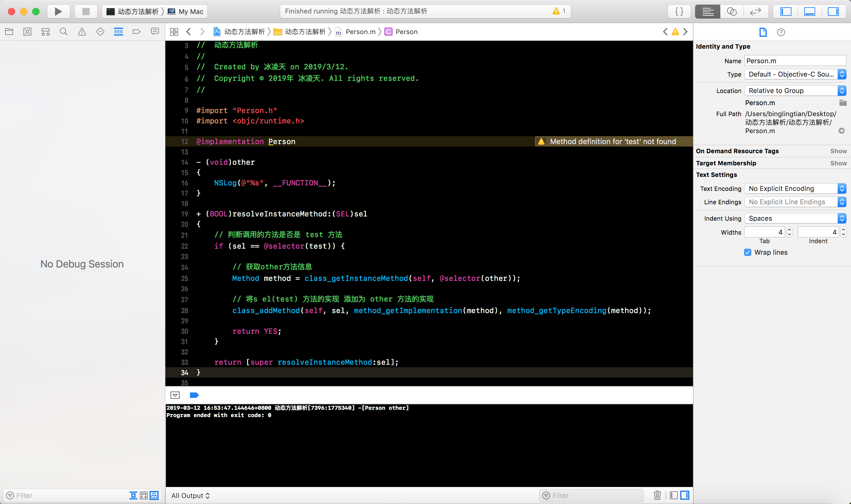Click the Tab width stepper
851x504 pixels.
pyautogui.click(x=789, y=232)
